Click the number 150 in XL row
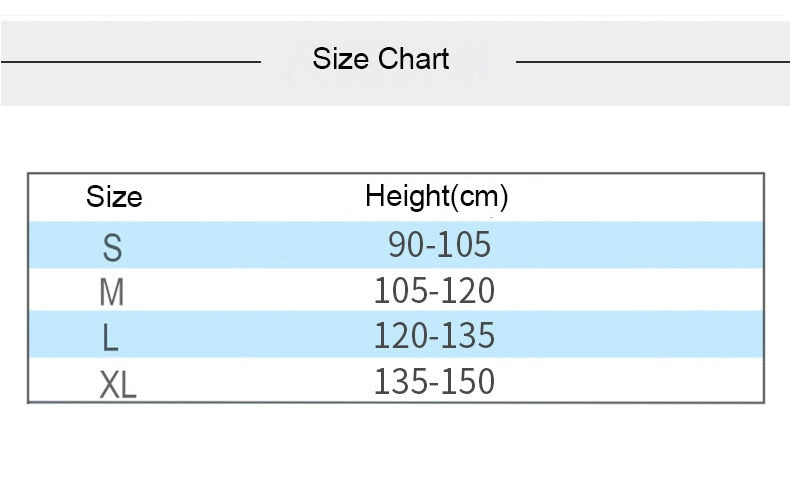Screen dimensions: 790x500 467,381
